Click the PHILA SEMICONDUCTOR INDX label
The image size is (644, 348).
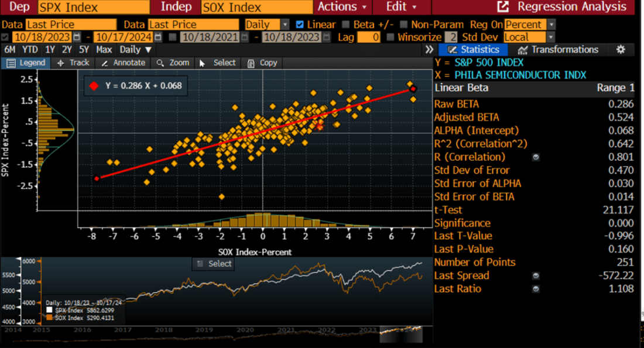(520, 75)
